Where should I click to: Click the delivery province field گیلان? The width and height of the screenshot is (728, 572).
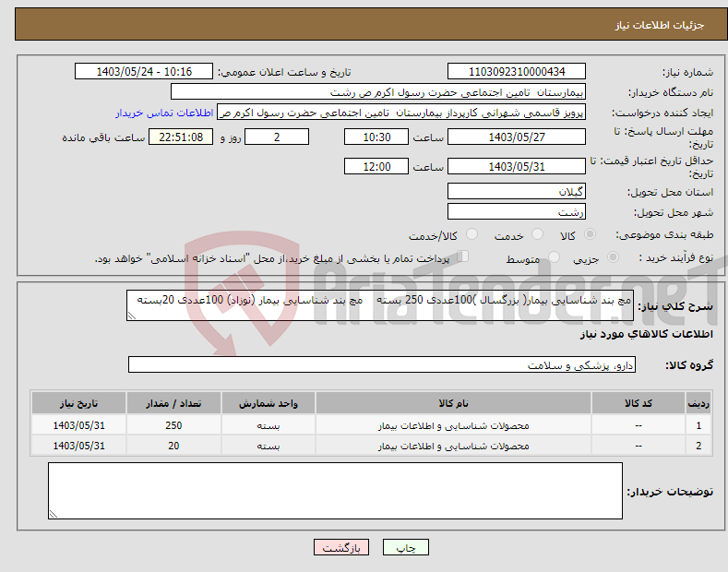[x=517, y=191]
